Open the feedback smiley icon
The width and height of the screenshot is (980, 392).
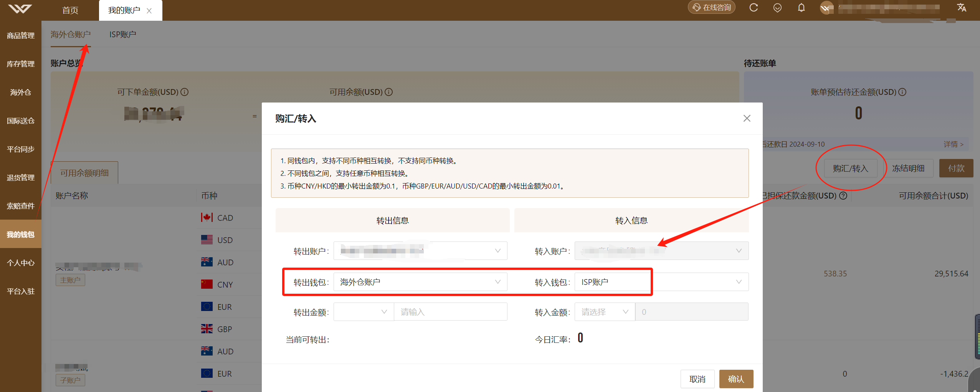click(x=777, y=8)
